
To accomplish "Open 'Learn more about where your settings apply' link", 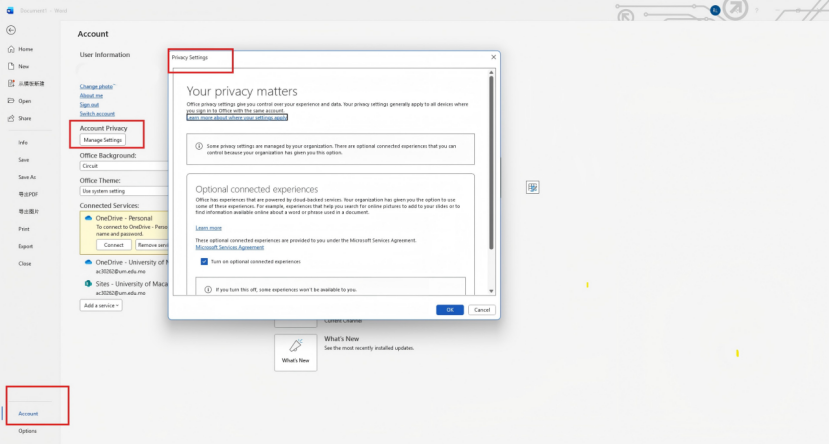I will (x=237, y=117).
